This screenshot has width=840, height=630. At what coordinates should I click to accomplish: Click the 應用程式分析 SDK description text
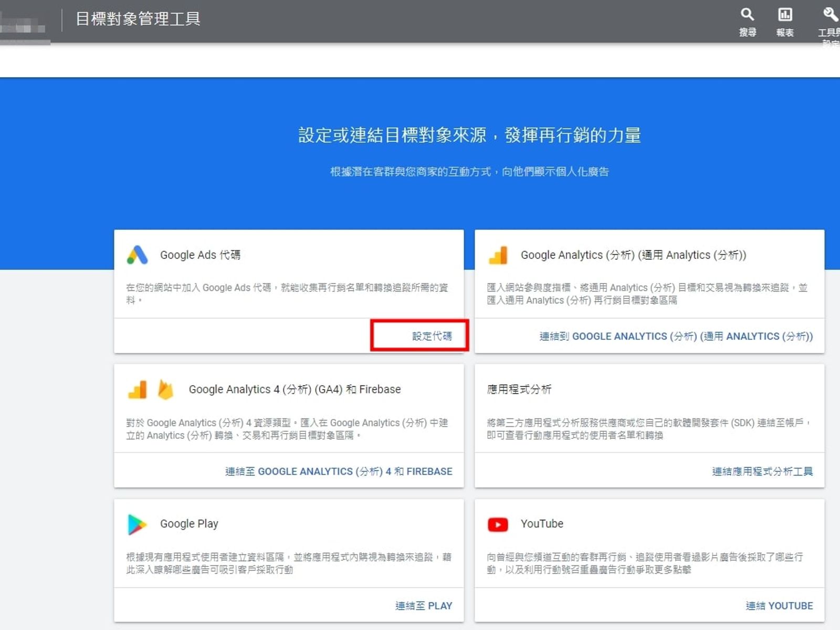pyautogui.click(x=649, y=429)
